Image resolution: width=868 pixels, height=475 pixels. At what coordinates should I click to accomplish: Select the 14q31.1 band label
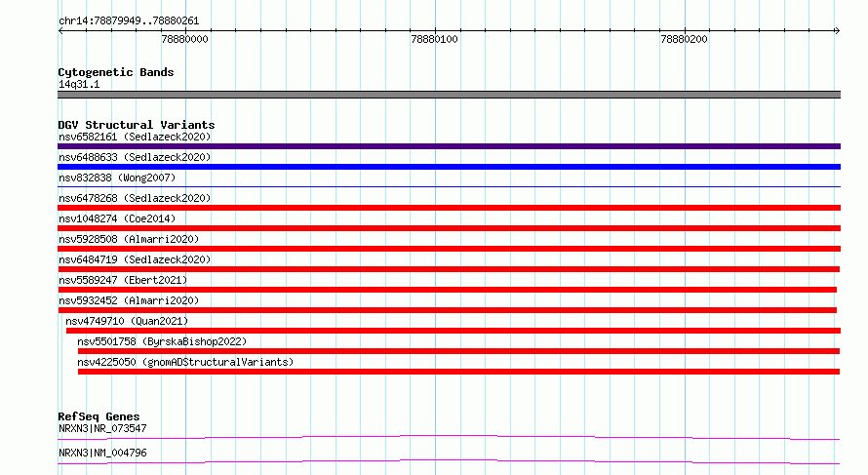point(79,84)
